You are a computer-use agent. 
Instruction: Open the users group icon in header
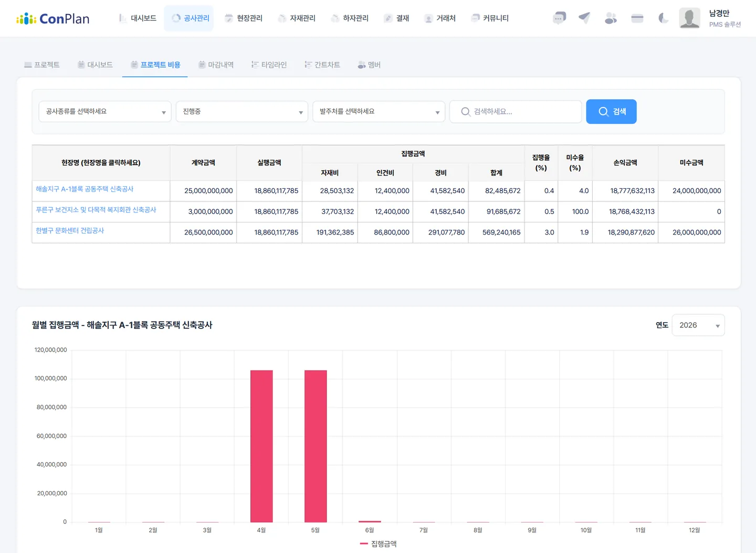(611, 18)
